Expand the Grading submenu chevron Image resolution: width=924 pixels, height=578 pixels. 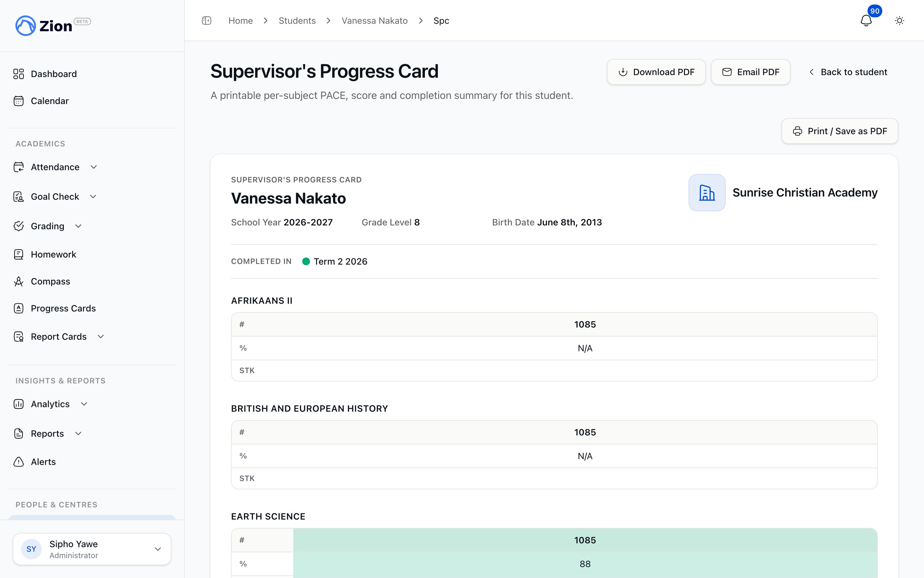tap(78, 226)
